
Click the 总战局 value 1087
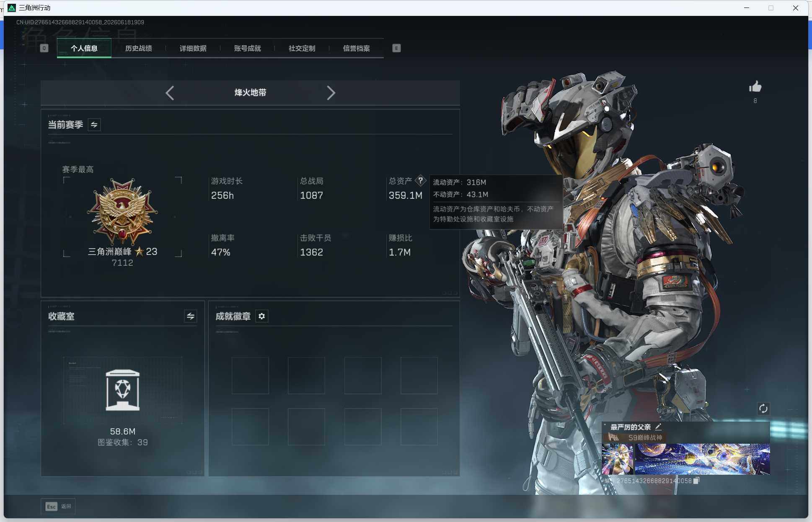point(312,195)
